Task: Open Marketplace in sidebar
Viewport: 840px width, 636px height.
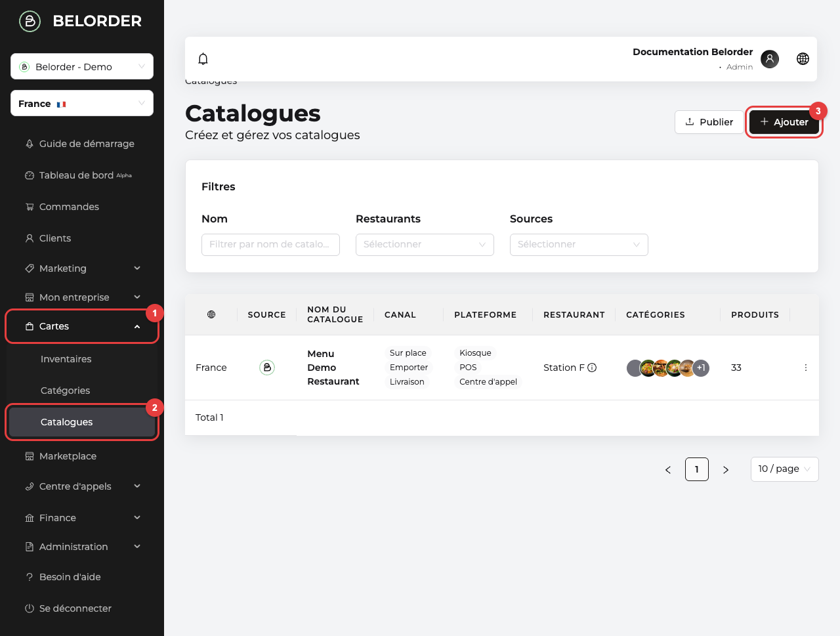Action: [61, 456]
